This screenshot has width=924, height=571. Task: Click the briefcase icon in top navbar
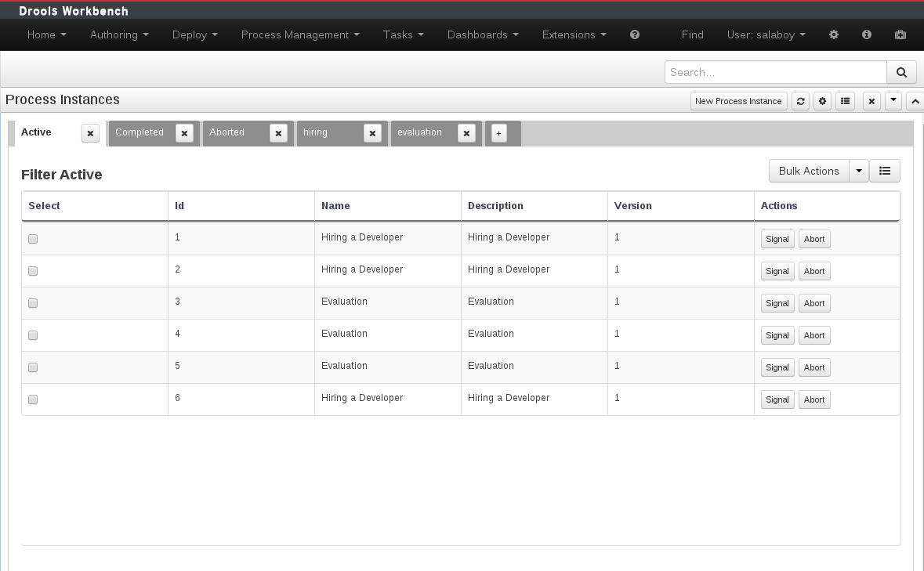click(x=900, y=34)
